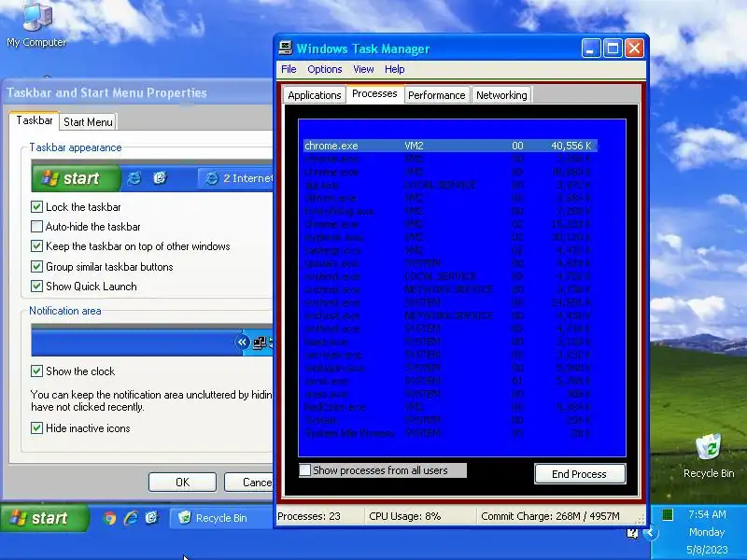The width and height of the screenshot is (747, 560).
Task: Minimize the Task Manager window
Action: point(590,49)
